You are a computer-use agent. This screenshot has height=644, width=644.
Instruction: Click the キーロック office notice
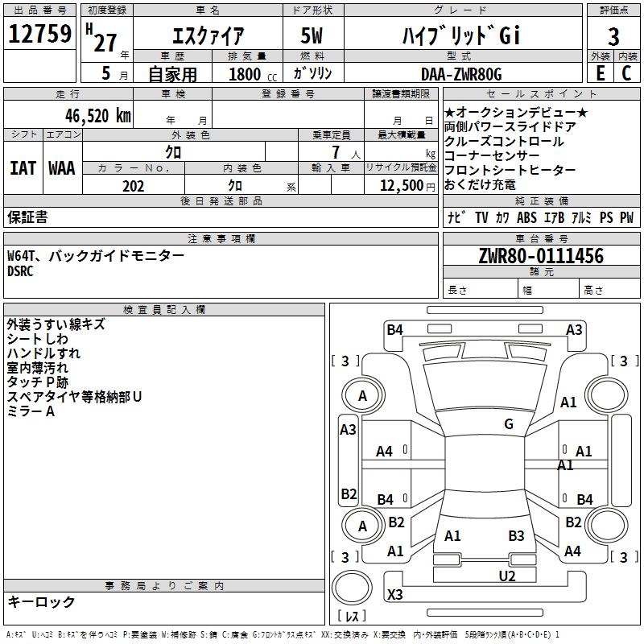pos(41,601)
